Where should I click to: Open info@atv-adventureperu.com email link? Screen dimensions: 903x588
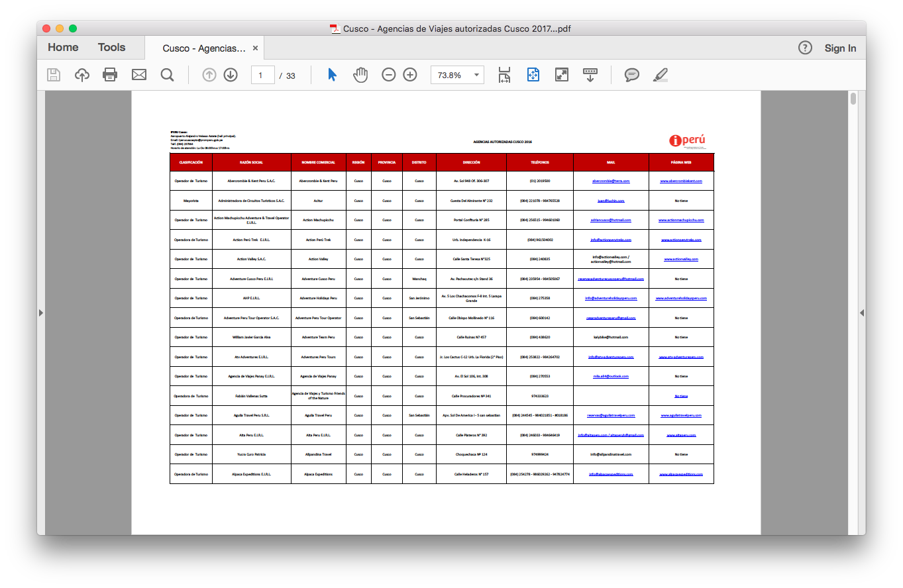611,357
